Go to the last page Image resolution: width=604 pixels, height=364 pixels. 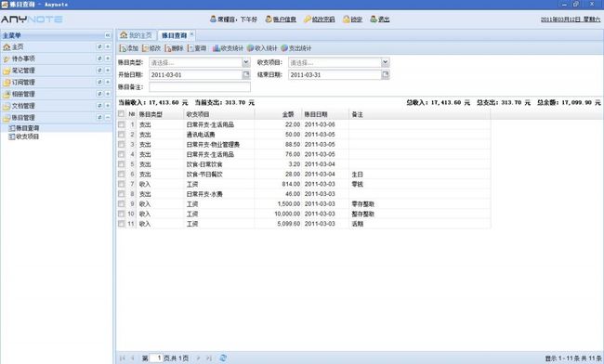tap(209, 357)
